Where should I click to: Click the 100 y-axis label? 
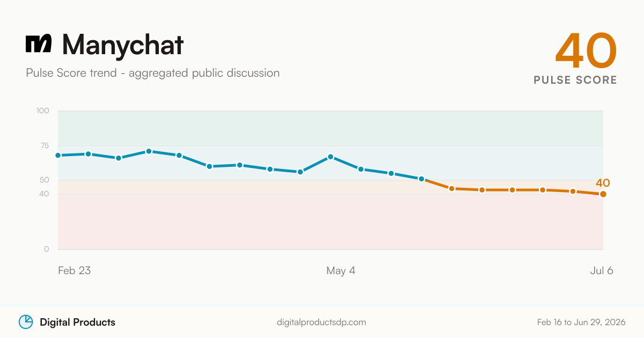(x=43, y=111)
